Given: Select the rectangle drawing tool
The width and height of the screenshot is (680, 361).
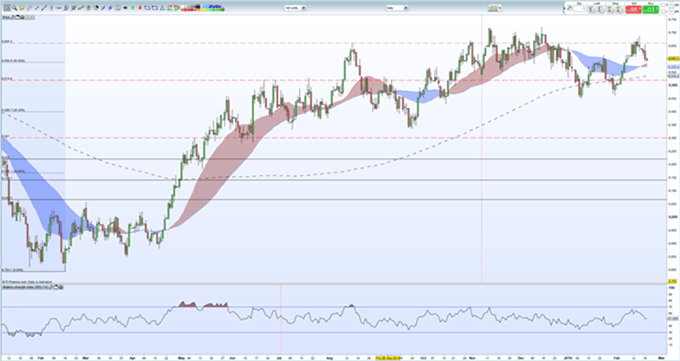Looking at the screenshot, I should [147, 8].
